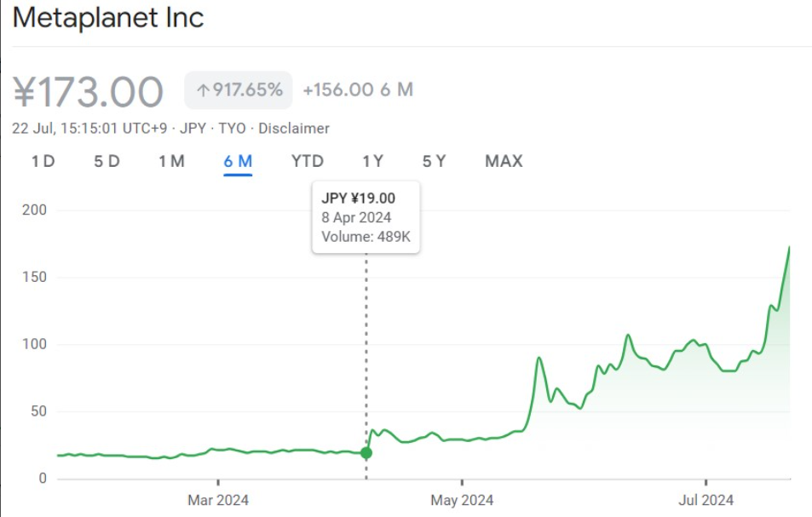Show the 5 Y price history
Viewport: 812px width, 517px height.
[434, 161]
